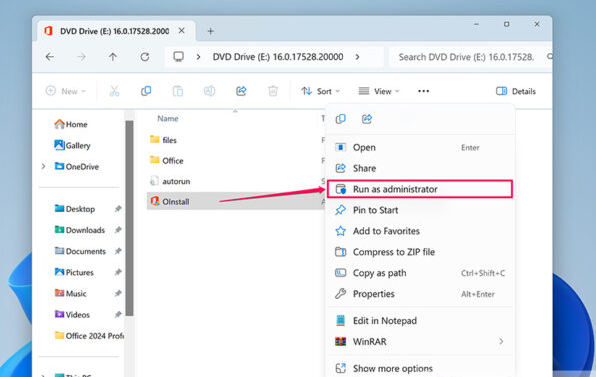Click the Share icon in Explorer toolbar
596x377 pixels.
[x=241, y=91]
